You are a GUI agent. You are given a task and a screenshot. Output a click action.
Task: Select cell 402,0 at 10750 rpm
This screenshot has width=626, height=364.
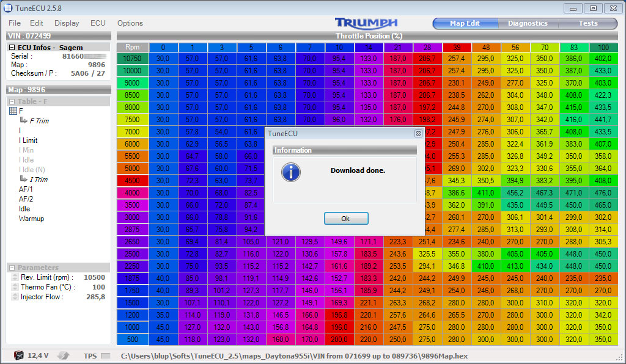point(603,58)
